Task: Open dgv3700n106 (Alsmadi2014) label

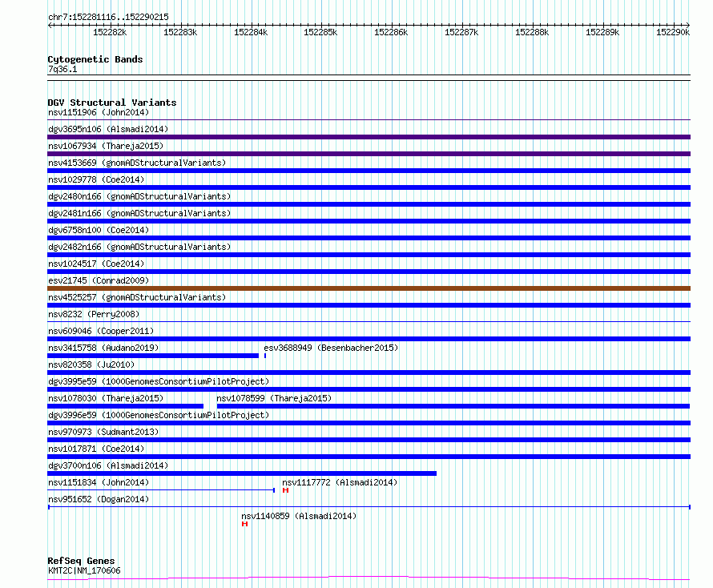Action: pyautogui.click(x=108, y=465)
